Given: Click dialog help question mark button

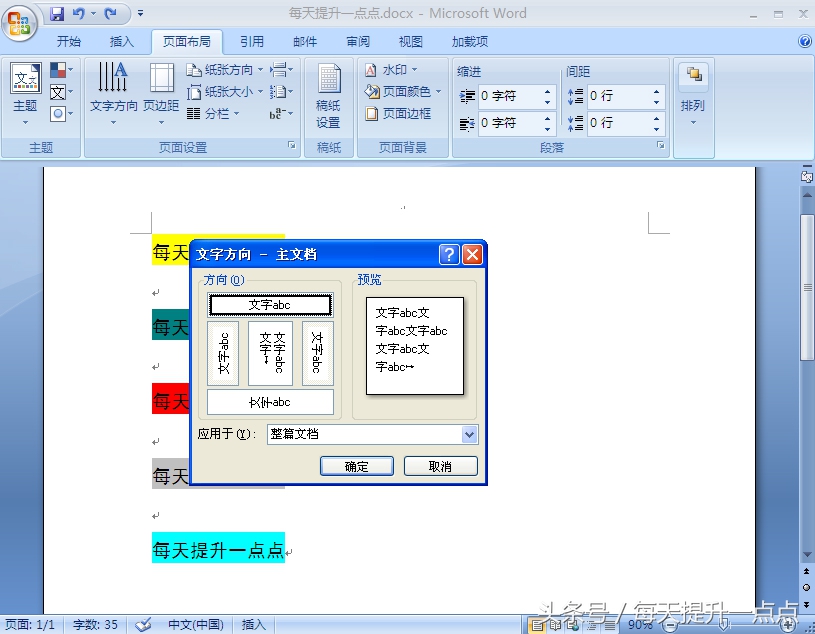Looking at the screenshot, I should (x=449, y=255).
